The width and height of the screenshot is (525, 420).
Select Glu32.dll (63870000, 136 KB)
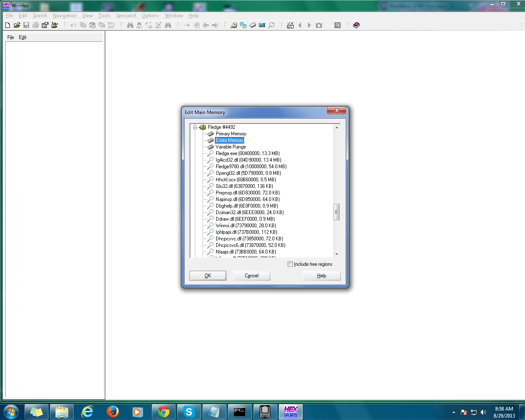tap(244, 186)
